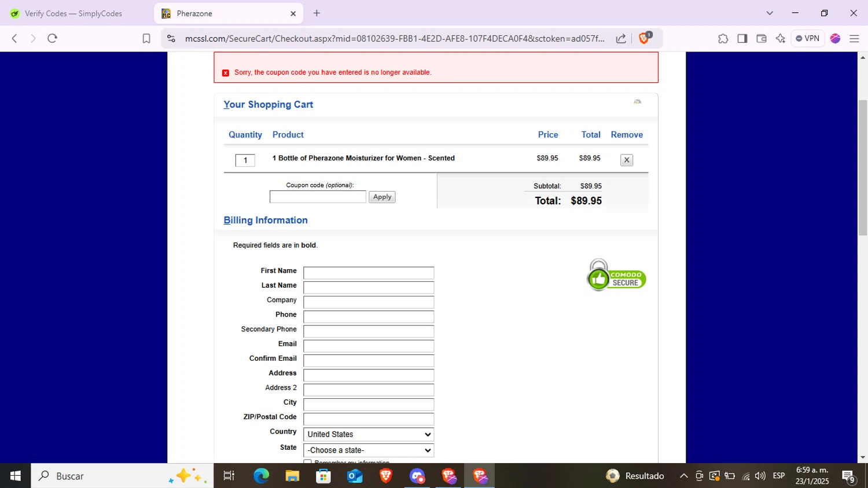
Task: Click the VPN button
Action: click(808, 38)
